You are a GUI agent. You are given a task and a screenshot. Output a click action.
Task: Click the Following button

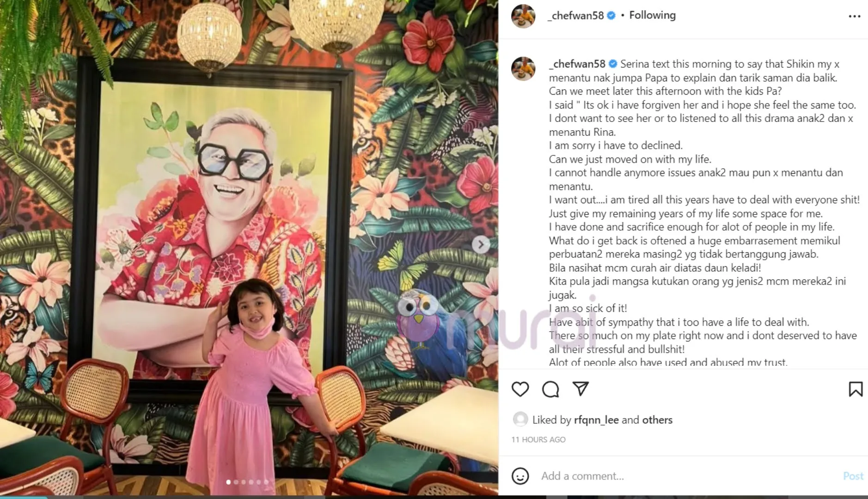[652, 15]
